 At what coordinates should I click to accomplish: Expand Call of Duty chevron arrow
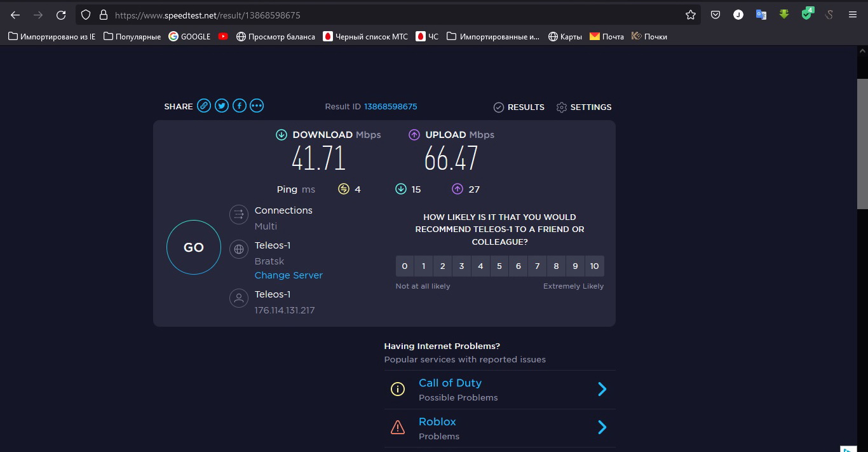coord(602,389)
